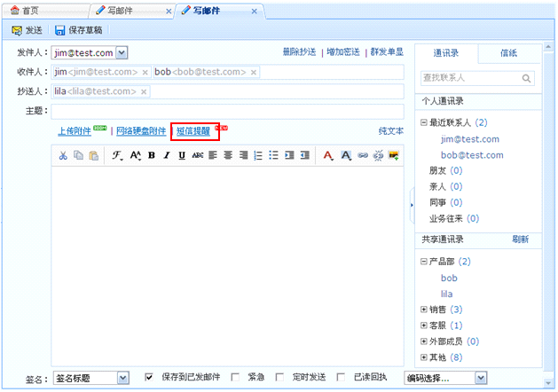Switch to the 信纸 stationery tab
The width and height of the screenshot is (558, 392).
click(x=508, y=53)
